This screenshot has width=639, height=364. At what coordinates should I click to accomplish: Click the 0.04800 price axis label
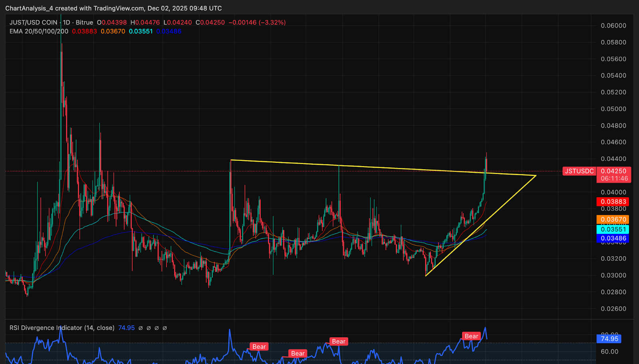pos(613,126)
